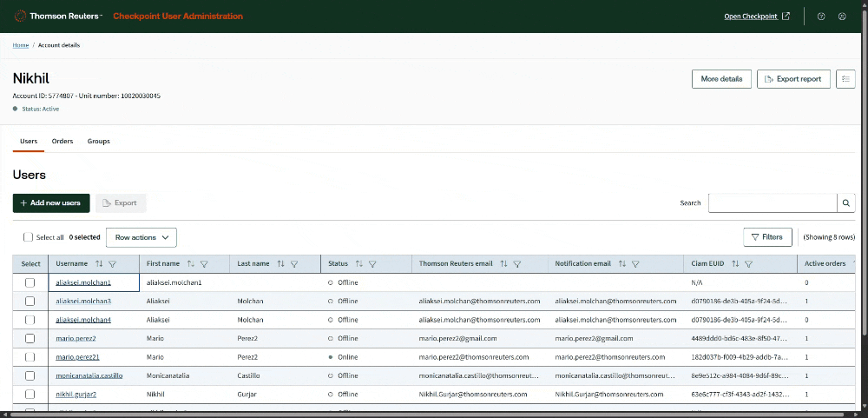The height and width of the screenshot is (418, 868).
Task: Sort the Username column using sort arrows
Action: pos(99,264)
